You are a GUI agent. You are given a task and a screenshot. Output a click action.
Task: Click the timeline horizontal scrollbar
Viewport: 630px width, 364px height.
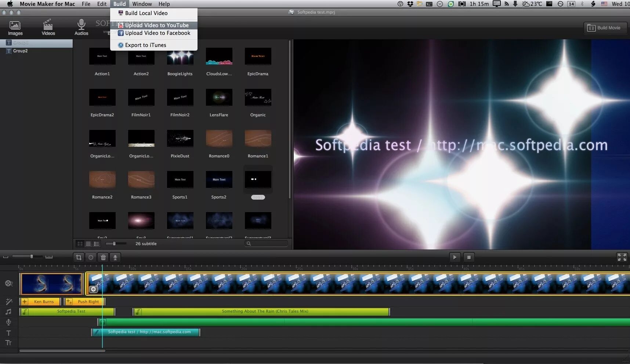62,351
